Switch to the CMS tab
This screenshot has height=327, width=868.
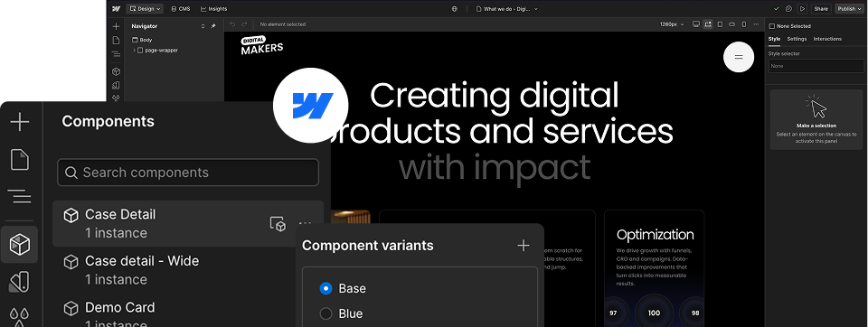coord(181,9)
